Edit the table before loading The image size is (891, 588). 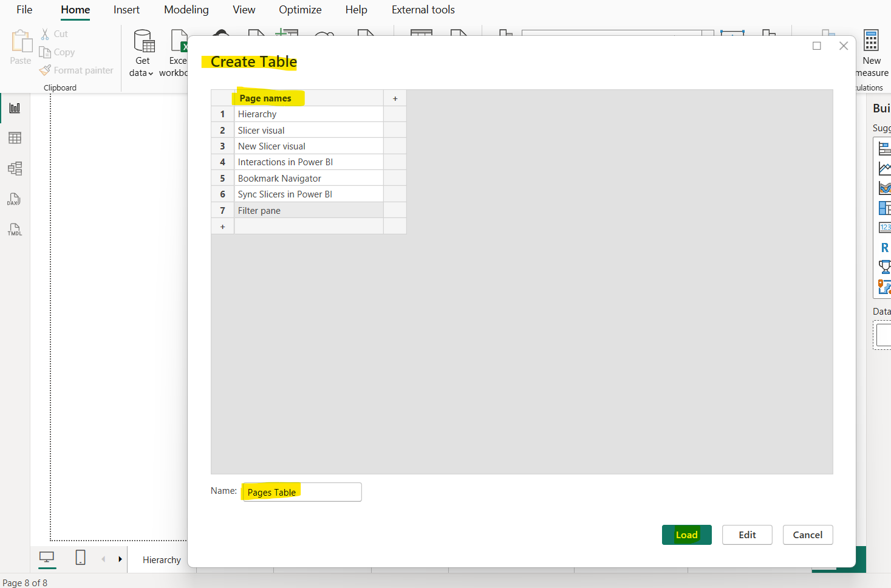tap(746, 535)
